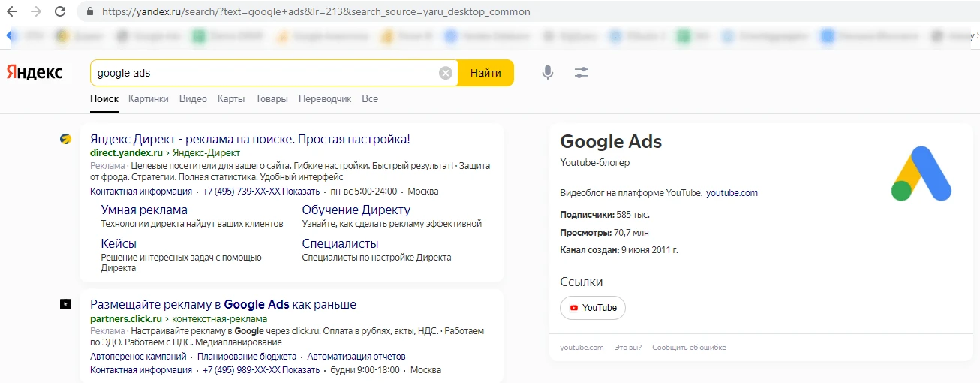Switch to the Видео tab
This screenshot has height=383, width=980.
(193, 99)
